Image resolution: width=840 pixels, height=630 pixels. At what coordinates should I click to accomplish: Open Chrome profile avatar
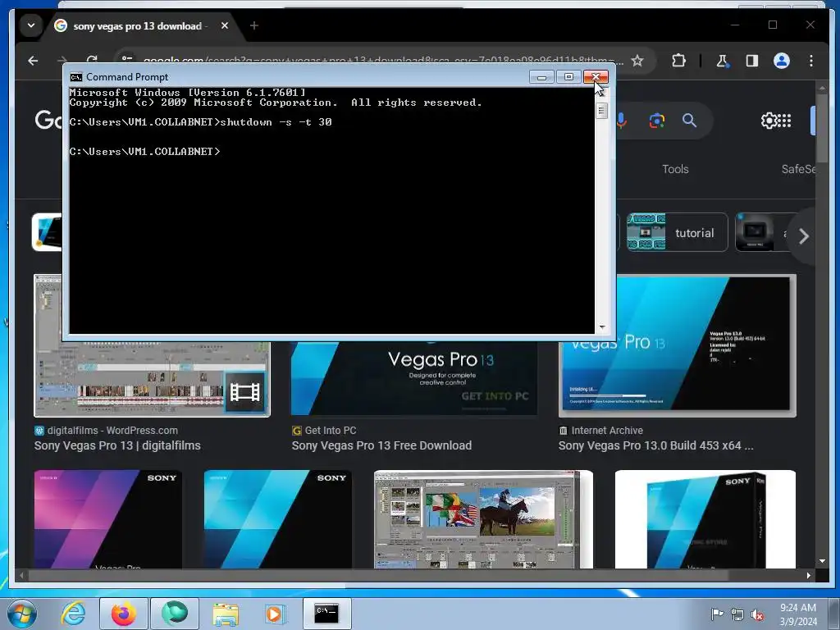[x=782, y=61]
